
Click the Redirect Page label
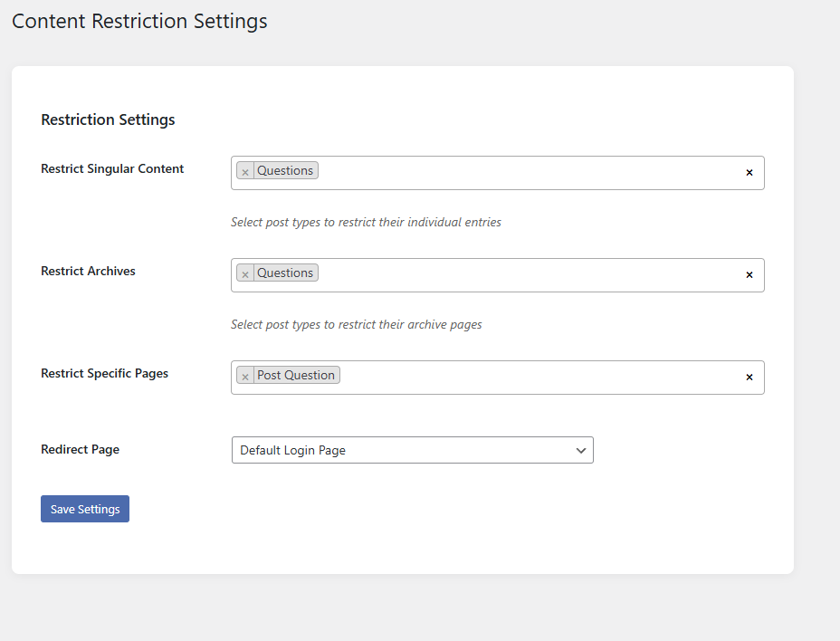click(x=81, y=450)
